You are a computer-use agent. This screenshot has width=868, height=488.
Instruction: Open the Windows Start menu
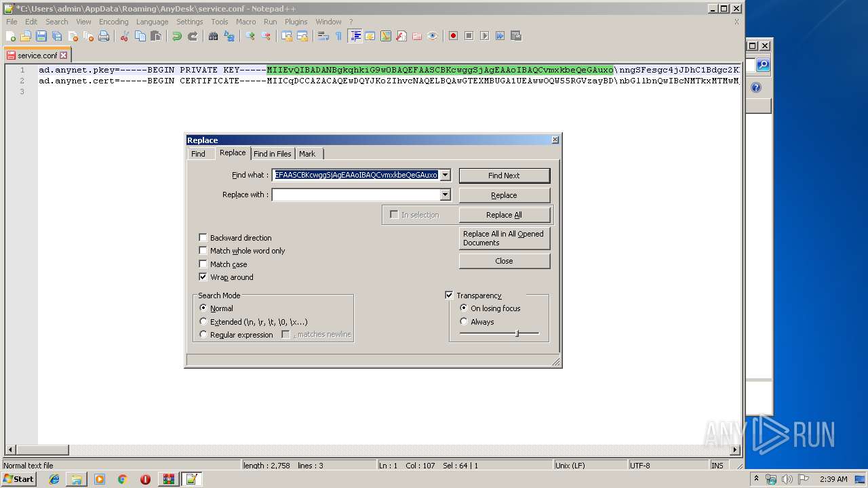19,479
